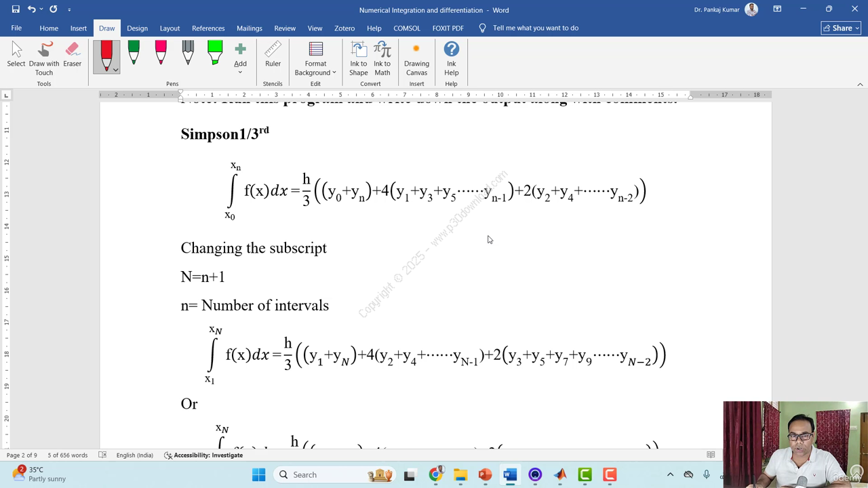
Task: Toggle Draw with Touch
Action: [x=44, y=58]
